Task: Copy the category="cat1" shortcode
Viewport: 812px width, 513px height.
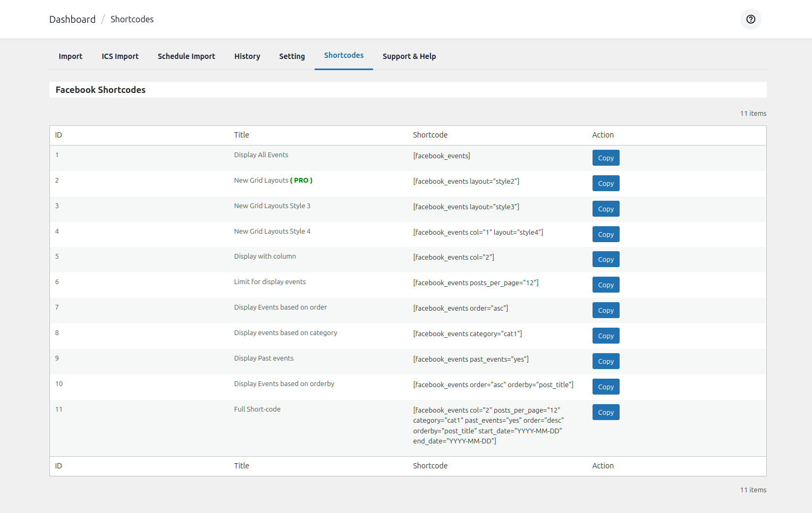Action: coord(606,336)
